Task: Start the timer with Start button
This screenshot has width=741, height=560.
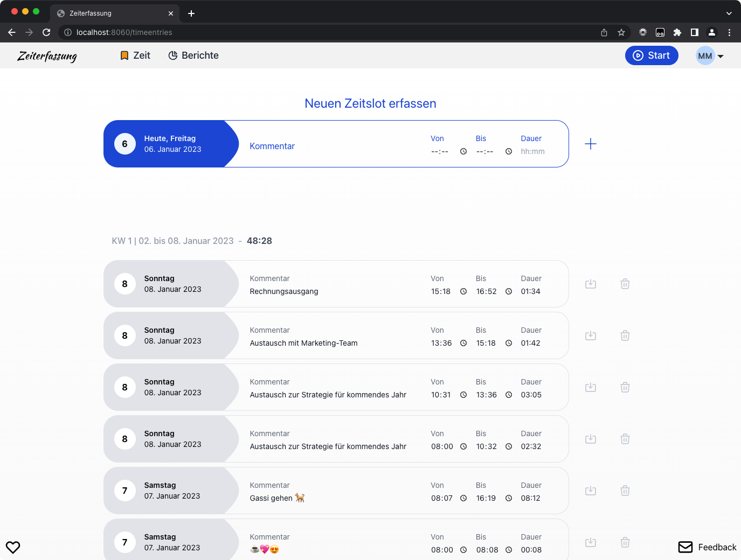Action: pyautogui.click(x=652, y=55)
